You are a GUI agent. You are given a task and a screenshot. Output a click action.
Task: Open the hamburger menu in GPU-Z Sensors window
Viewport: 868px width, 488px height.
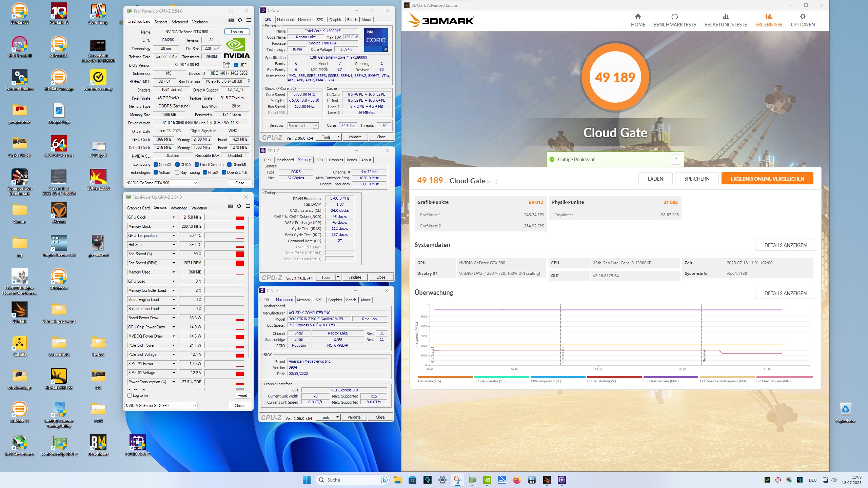pos(248,206)
